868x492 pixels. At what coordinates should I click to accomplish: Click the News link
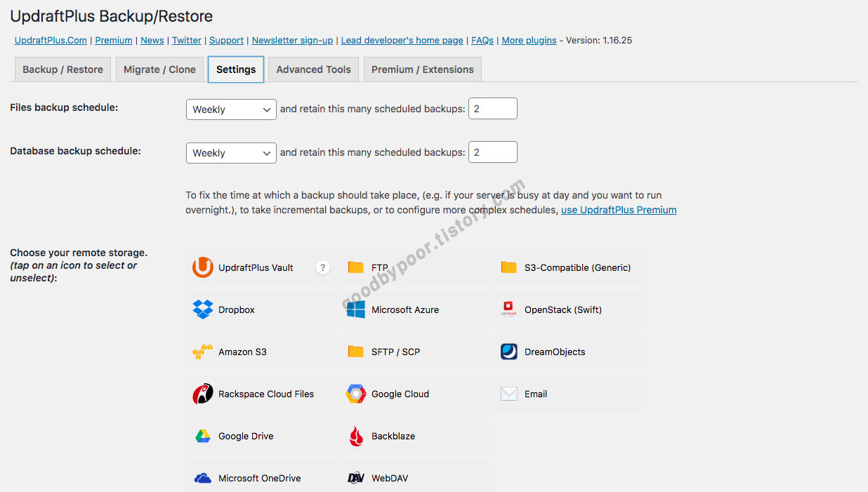point(152,40)
